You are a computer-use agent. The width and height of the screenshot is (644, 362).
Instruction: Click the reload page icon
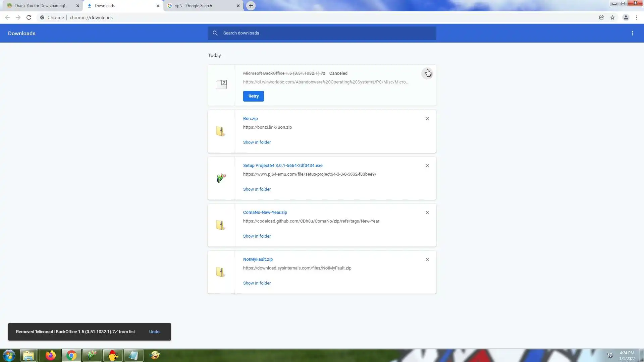29,17
